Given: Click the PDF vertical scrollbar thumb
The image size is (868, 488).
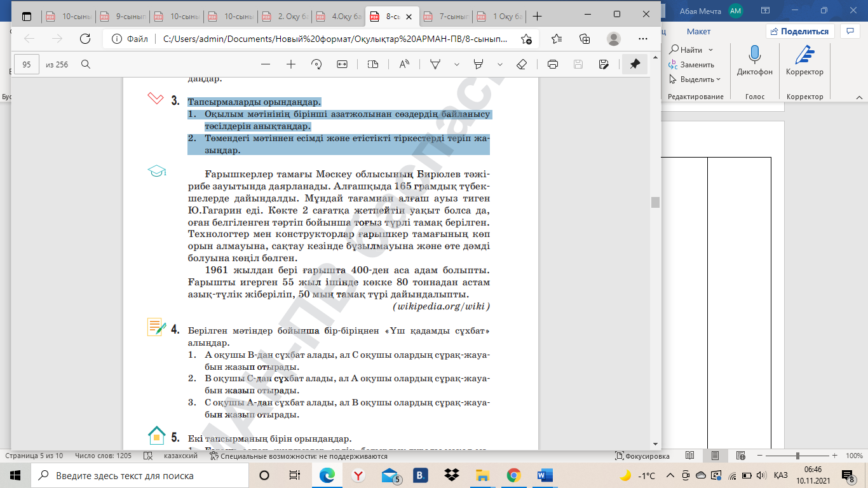Looking at the screenshot, I should pos(655,202).
